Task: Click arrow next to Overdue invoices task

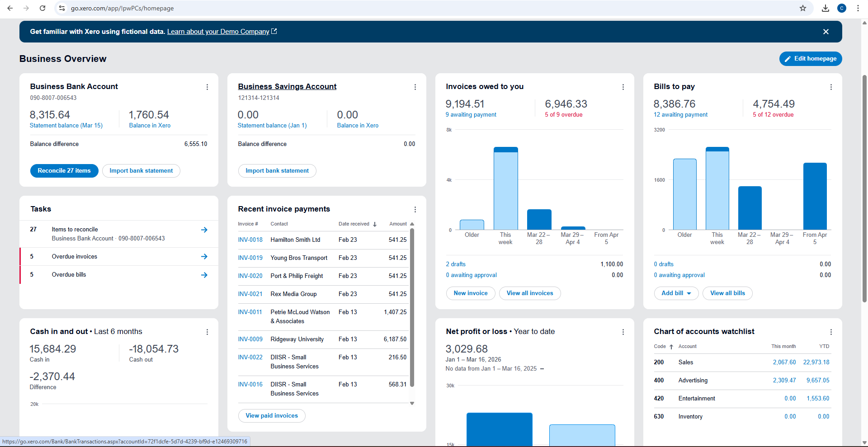Action: point(204,256)
